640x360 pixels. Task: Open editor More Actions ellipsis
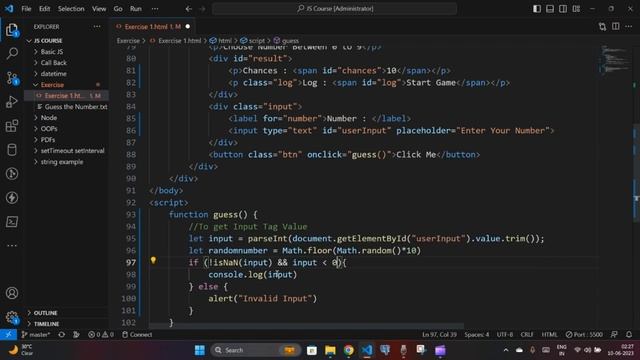tap(629, 27)
